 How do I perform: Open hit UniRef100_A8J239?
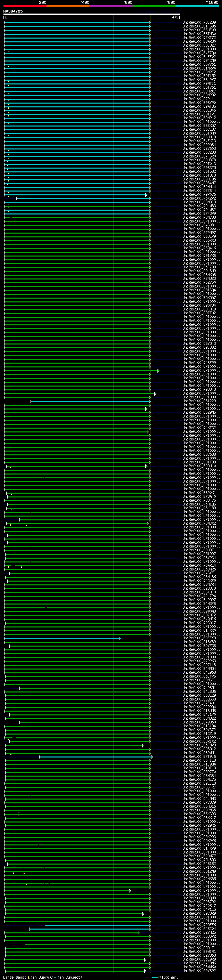click(x=199, y=23)
